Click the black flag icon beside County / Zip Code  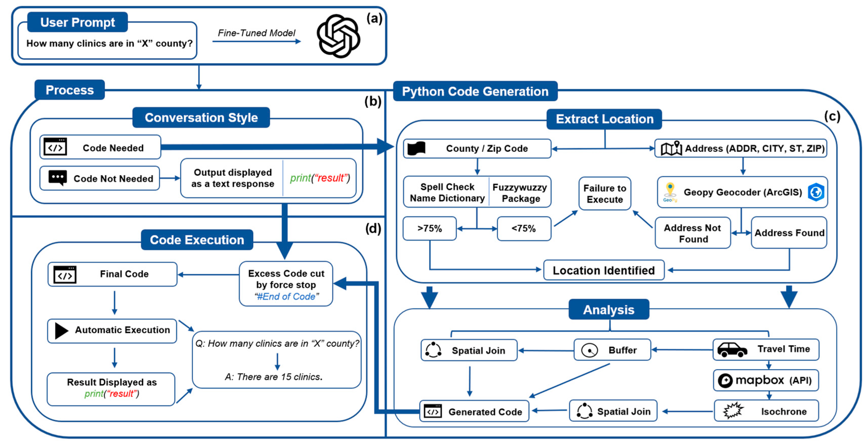point(416,148)
